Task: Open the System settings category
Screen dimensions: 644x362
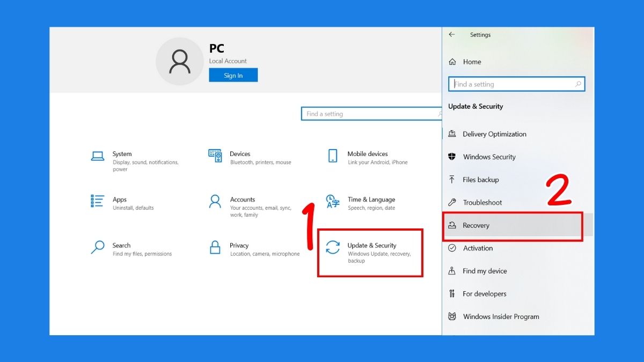Action: (x=134, y=161)
